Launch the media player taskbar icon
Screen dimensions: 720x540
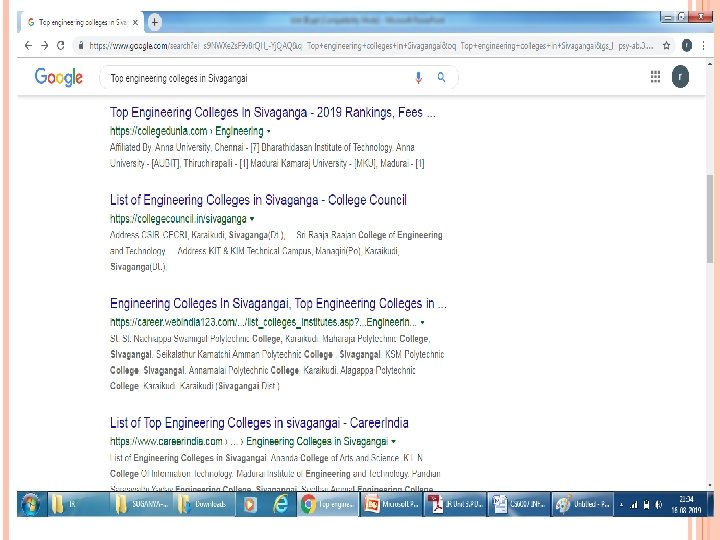click(x=250, y=504)
